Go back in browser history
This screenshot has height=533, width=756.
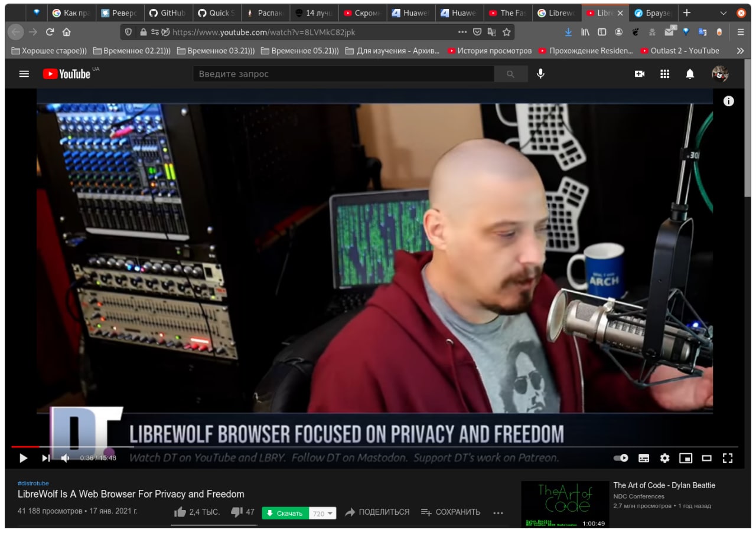pos(17,32)
